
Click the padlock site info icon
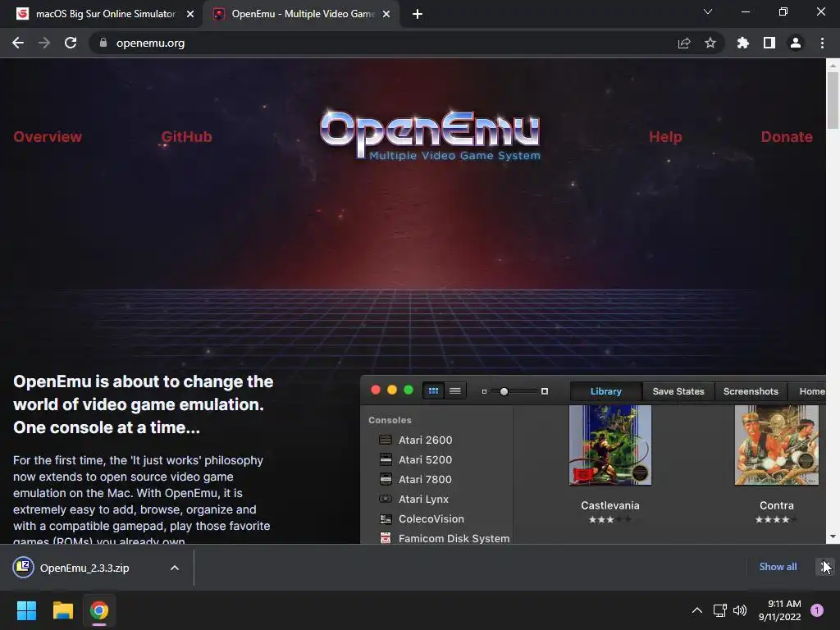coord(103,43)
